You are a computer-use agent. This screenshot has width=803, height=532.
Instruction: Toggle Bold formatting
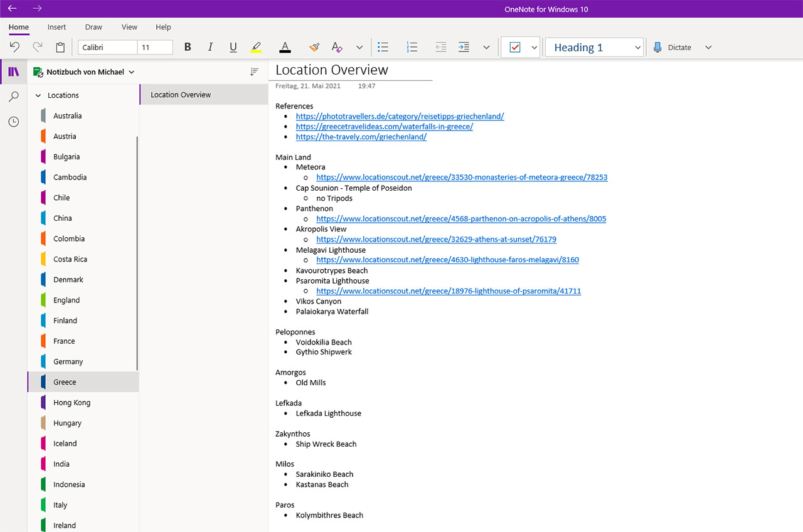[188, 47]
